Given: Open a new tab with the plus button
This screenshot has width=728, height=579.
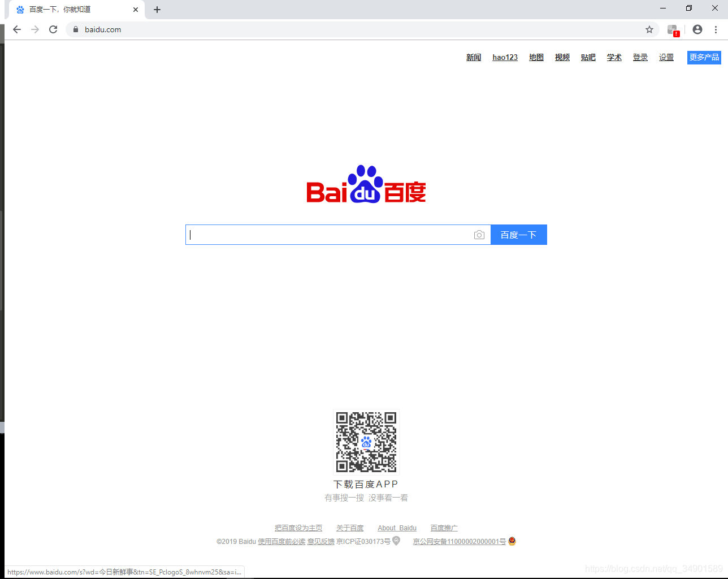Looking at the screenshot, I should click(157, 10).
